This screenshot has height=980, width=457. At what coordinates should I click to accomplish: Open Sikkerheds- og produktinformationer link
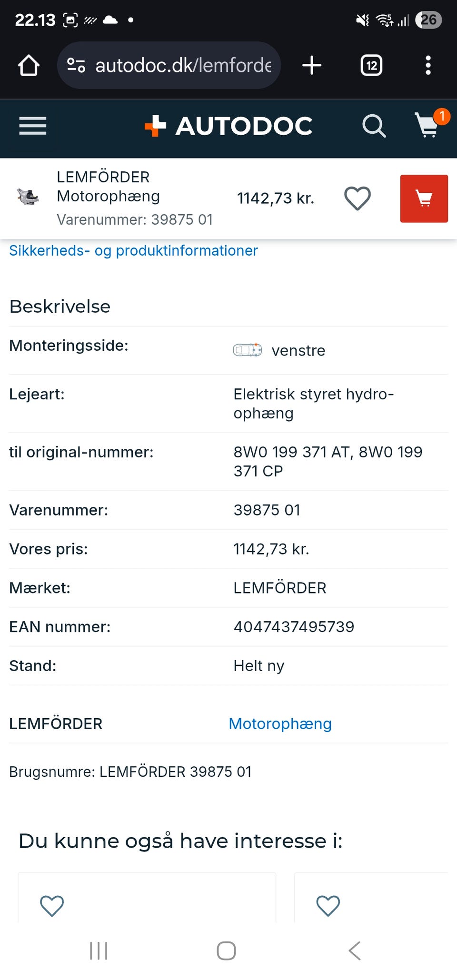[133, 250]
